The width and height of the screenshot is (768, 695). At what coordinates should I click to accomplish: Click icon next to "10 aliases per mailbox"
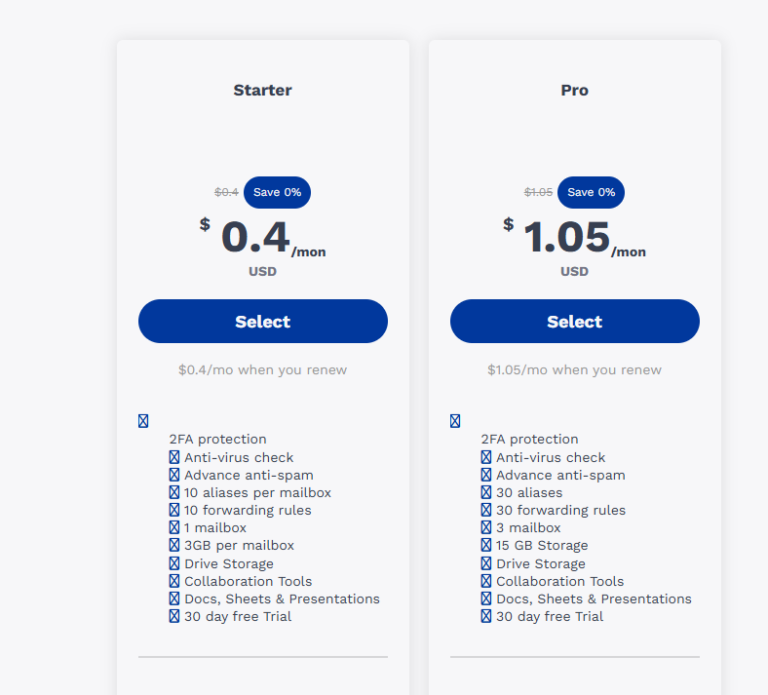[x=174, y=493]
